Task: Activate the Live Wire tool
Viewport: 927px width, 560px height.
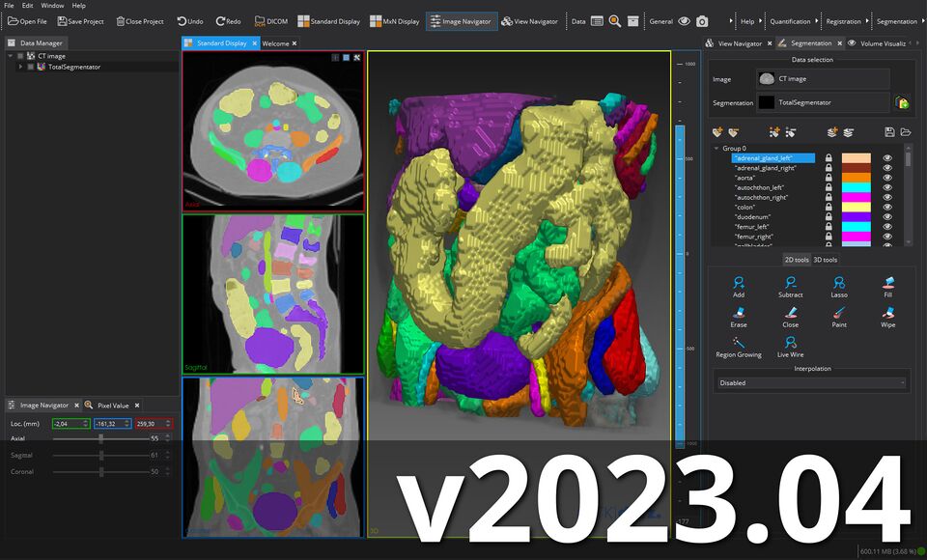Action: click(790, 346)
